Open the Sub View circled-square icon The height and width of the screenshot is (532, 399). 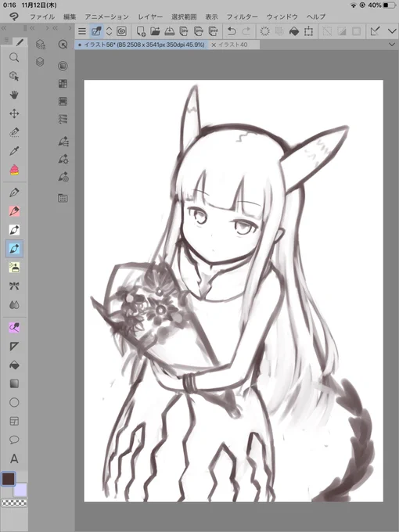(x=63, y=66)
